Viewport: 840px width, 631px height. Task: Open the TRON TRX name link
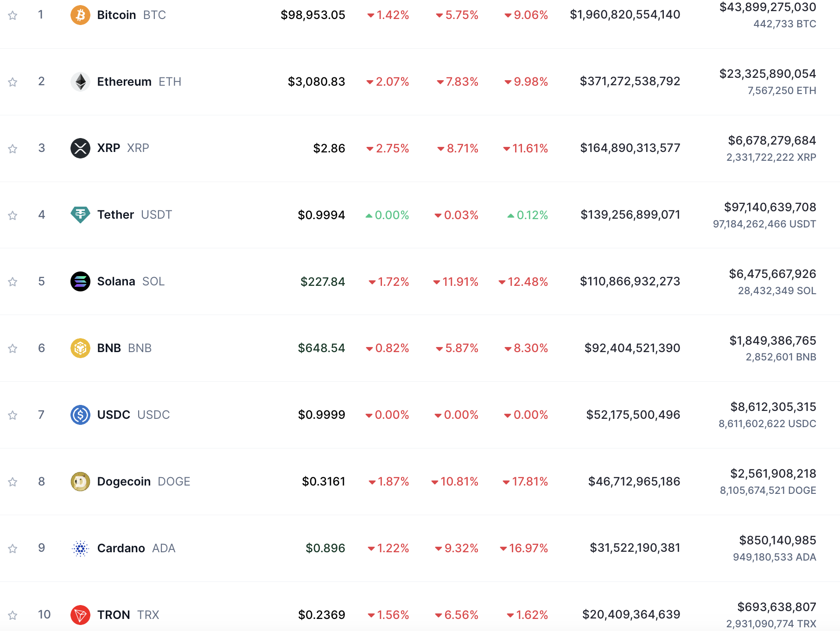114,615
